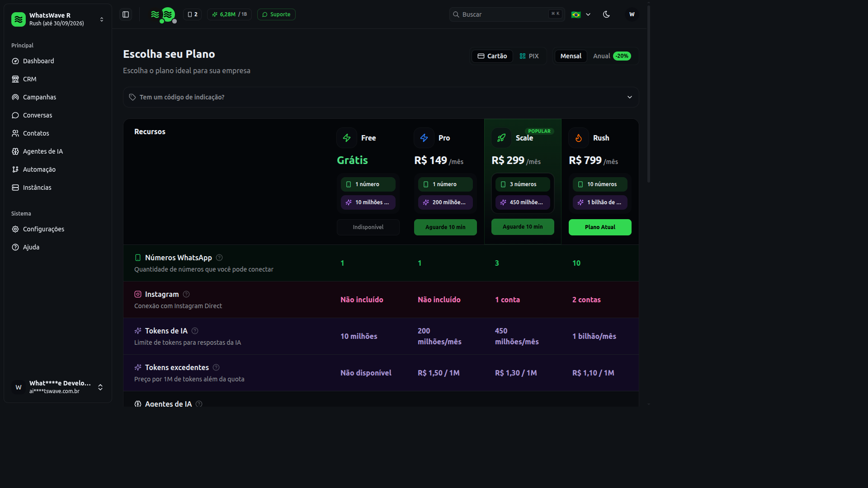
Task: Click the Buscar search field
Action: point(507,14)
